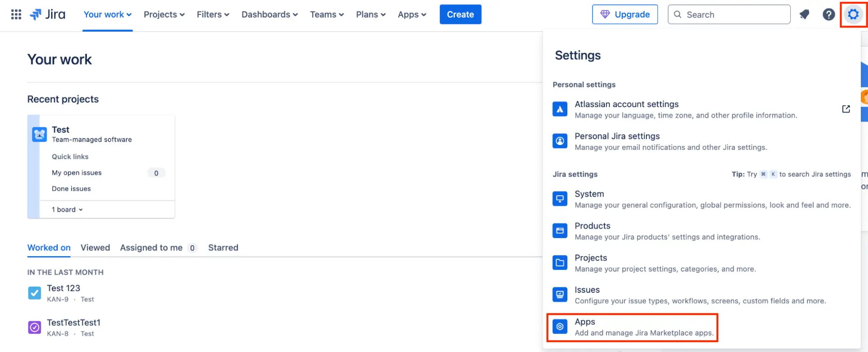Click the System settings monitor icon
868x352 pixels.
tap(560, 199)
